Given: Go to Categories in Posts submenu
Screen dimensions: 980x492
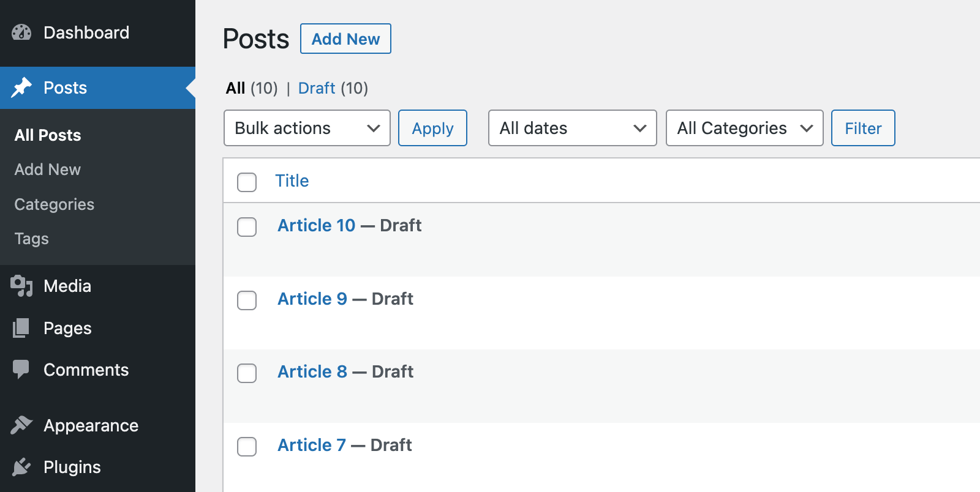Looking at the screenshot, I should coord(55,204).
